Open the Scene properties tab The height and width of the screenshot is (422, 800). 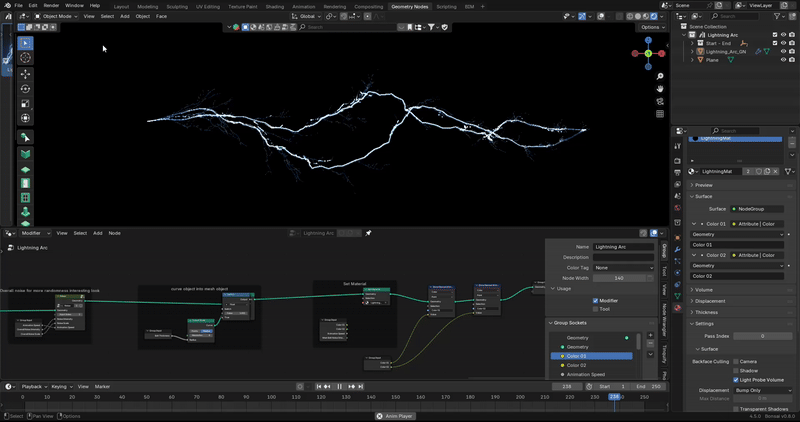678,196
